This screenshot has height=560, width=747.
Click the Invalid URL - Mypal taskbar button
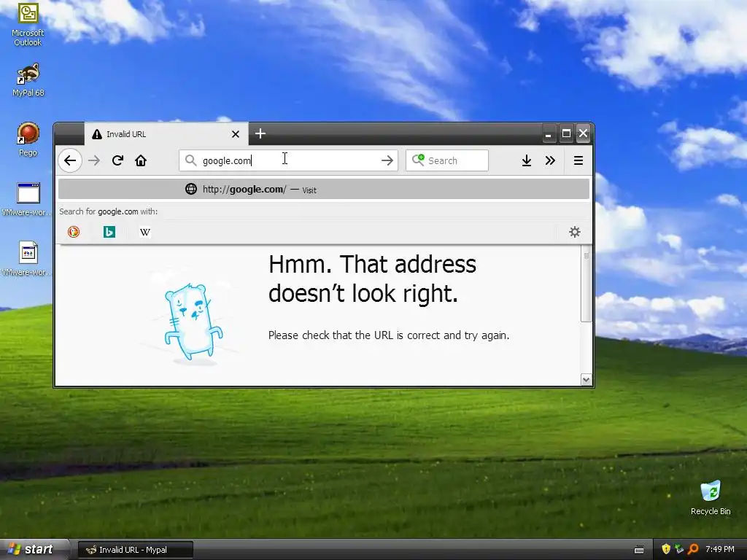(x=135, y=550)
